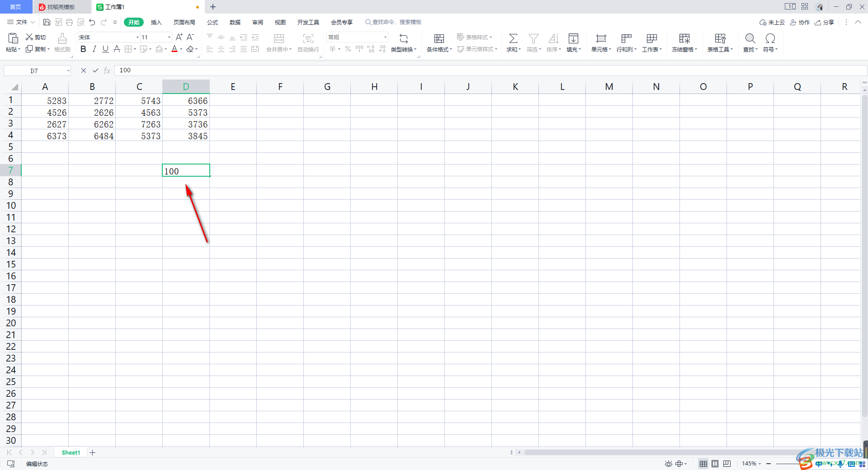Open the 公式 ribbon tab

click(212, 22)
